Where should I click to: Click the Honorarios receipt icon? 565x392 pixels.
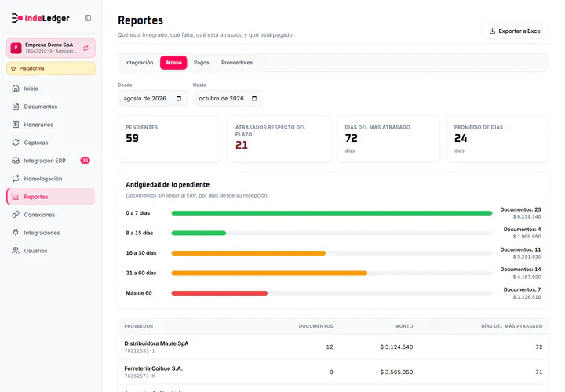(x=16, y=124)
